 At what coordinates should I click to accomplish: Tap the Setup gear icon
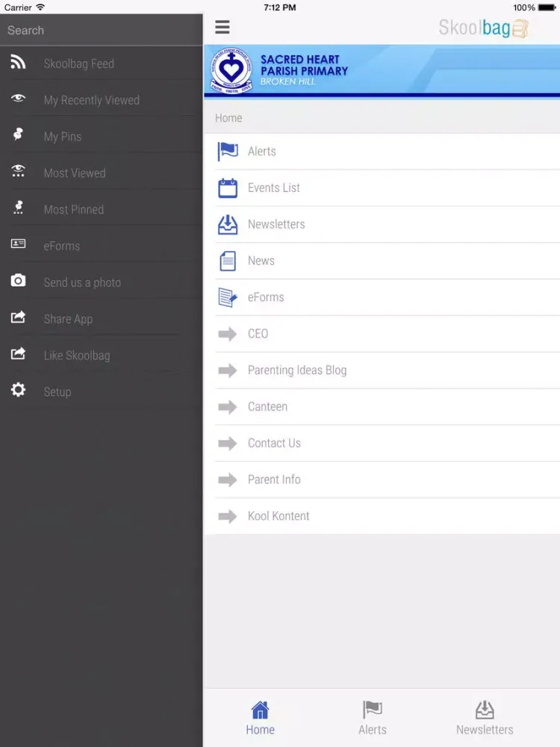click(18, 390)
